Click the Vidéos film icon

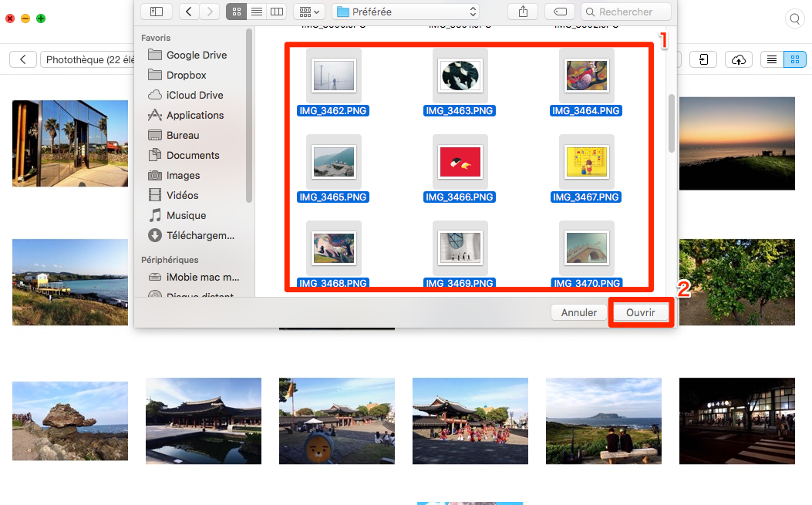[x=155, y=195]
